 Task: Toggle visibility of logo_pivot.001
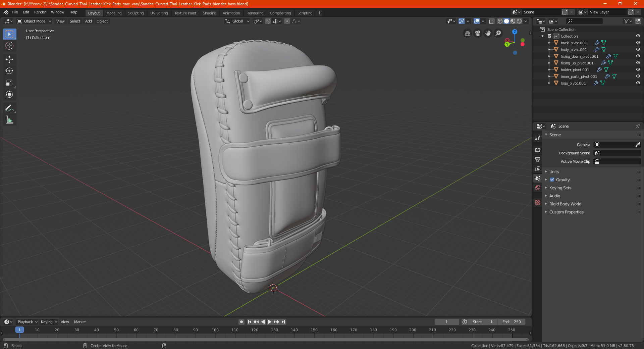pos(638,83)
